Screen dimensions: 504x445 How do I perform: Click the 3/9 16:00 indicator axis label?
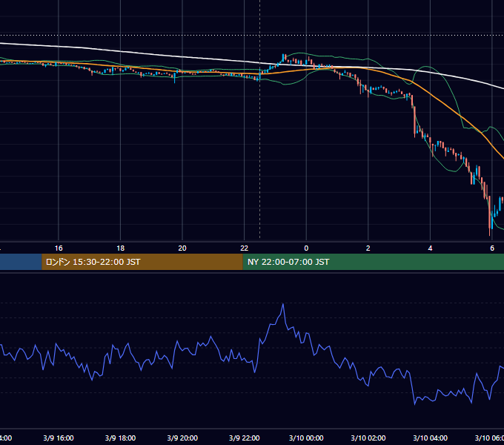point(59,438)
